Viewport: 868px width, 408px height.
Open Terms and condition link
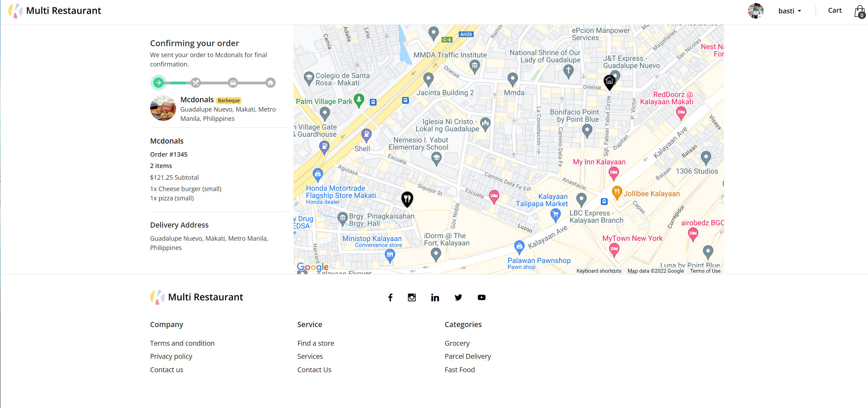click(182, 343)
